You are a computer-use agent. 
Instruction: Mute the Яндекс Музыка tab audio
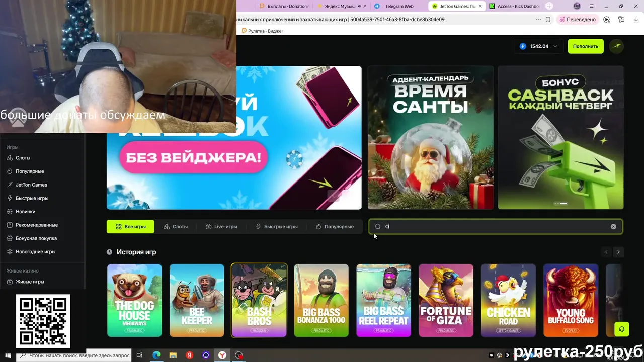click(x=359, y=6)
